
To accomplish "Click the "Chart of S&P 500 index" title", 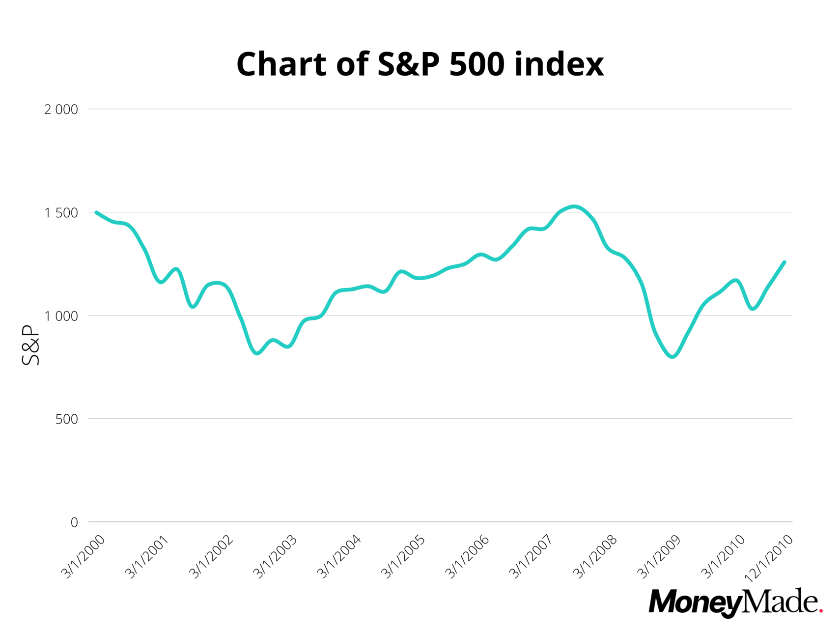I will pos(420,64).
